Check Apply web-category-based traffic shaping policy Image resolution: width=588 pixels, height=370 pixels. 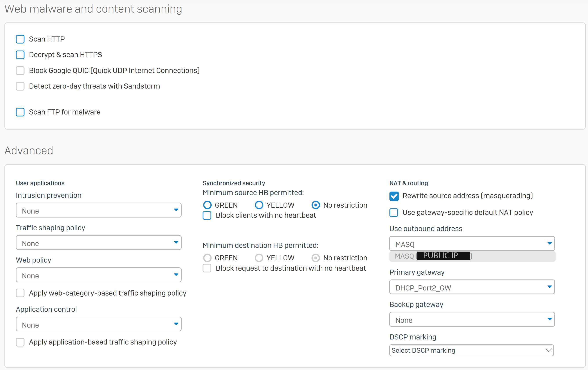[x=20, y=293]
